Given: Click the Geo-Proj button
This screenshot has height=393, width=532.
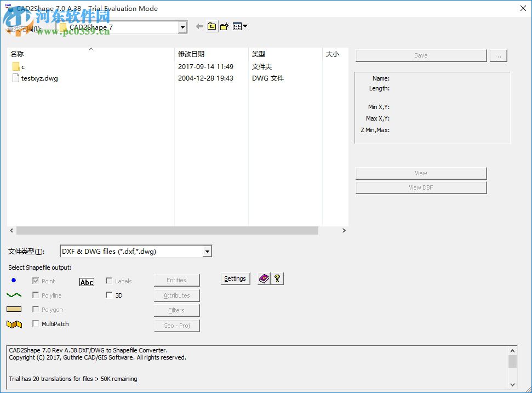Looking at the screenshot, I should 176,325.
